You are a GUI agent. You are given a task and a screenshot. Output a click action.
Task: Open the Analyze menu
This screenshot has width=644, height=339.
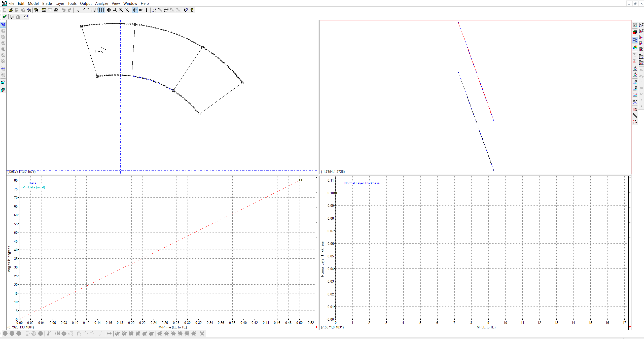tap(101, 4)
